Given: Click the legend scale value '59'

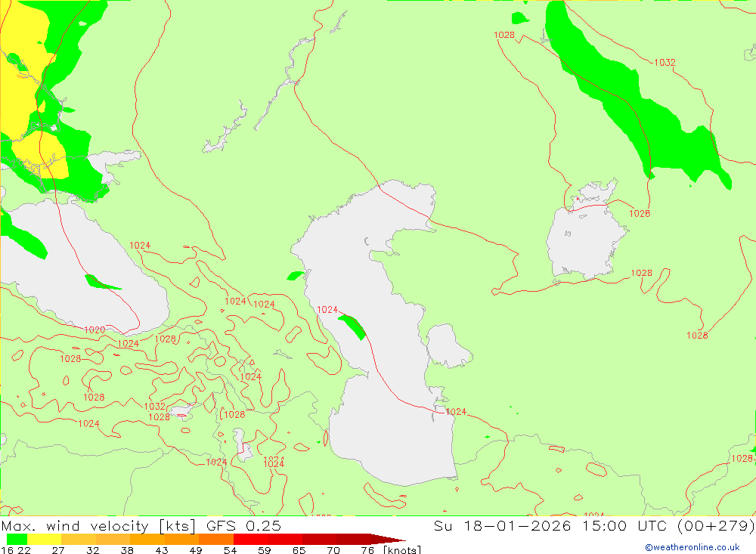Looking at the screenshot, I should [x=264, y=550].
